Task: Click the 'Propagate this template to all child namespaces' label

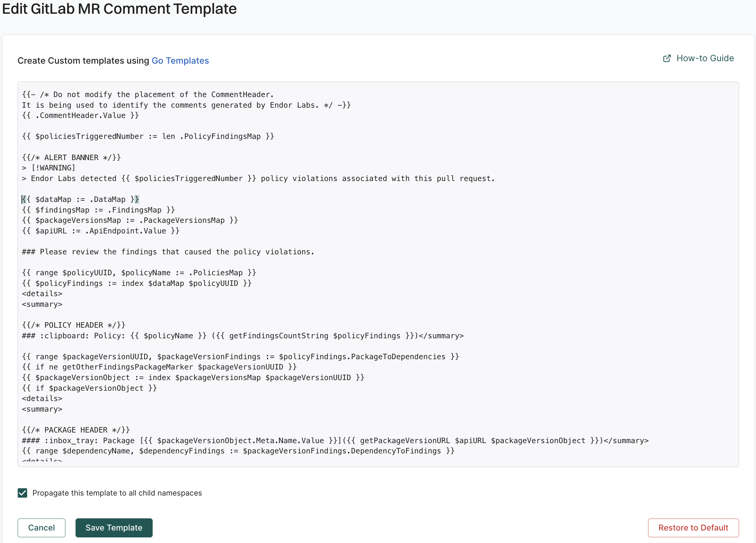Action: pyautogui.click(x=117, y=493)
